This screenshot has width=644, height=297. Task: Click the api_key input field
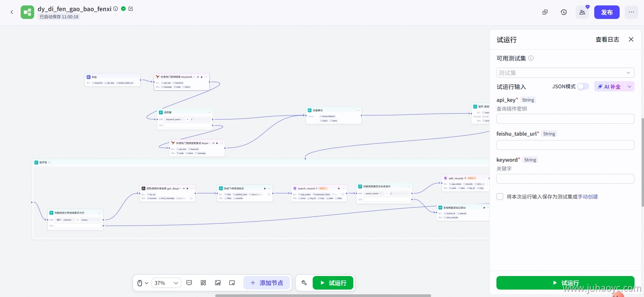[x=565, y=119]
